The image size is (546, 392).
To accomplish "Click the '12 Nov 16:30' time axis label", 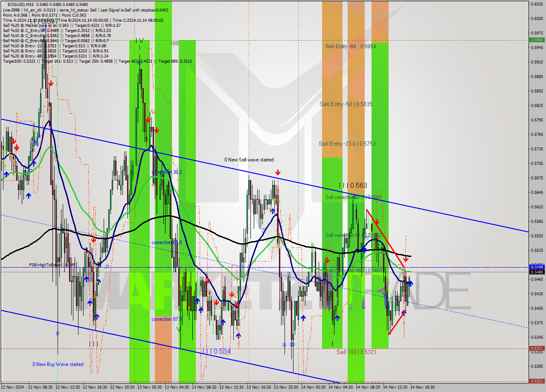I will coord(95,387).
